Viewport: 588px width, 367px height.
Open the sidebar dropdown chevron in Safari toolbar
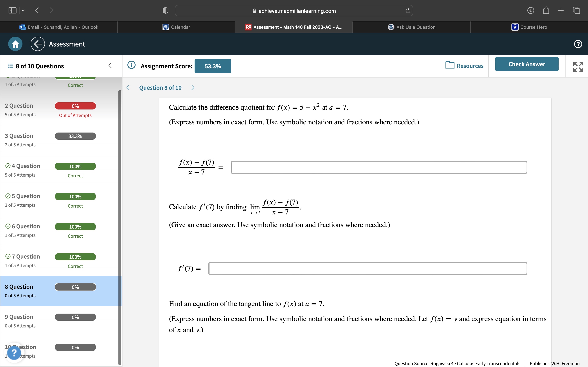tap(23, 10)
